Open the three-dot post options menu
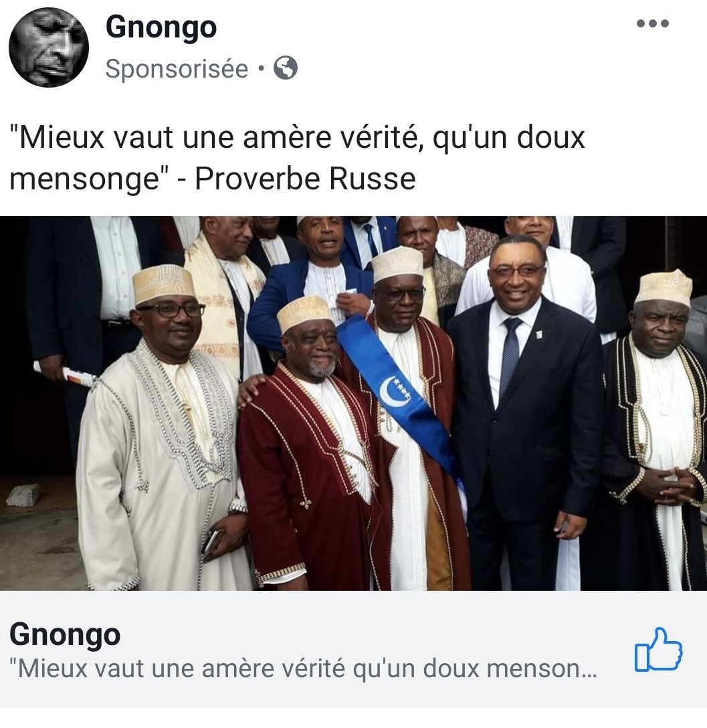The image size is (707, 728). 653,23
